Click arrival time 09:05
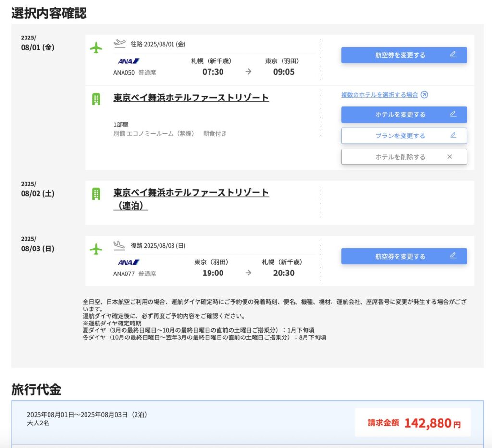 click(x=283, y=72)
